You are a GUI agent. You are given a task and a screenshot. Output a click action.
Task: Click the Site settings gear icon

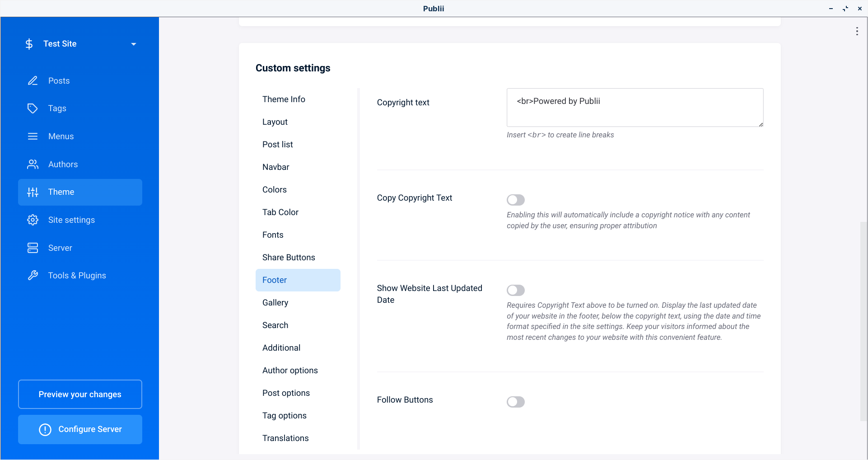point(33,220)
